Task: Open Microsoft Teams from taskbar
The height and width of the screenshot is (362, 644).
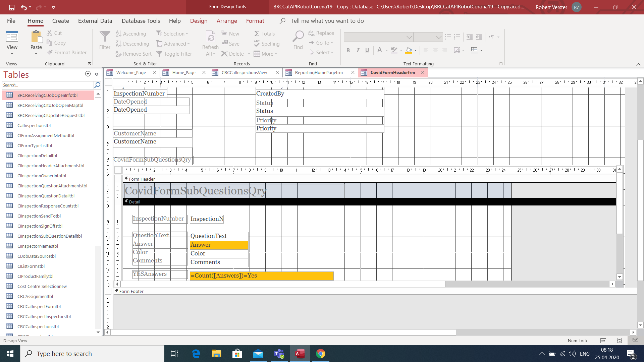Action: [279, 354]
